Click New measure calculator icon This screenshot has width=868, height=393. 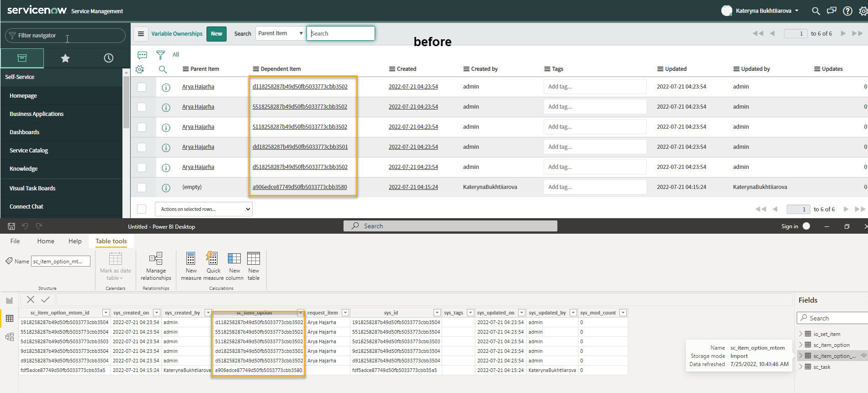[191, 266]
